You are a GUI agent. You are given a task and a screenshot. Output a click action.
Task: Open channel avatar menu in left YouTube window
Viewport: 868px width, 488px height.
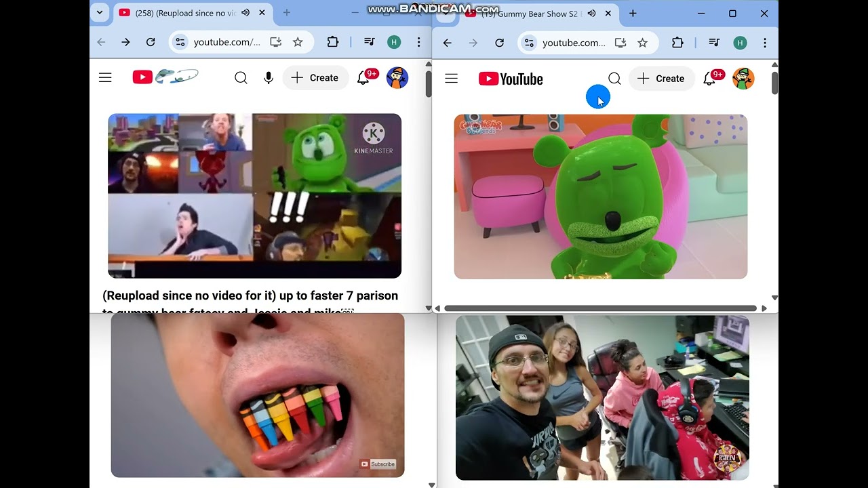click(397, 78)
